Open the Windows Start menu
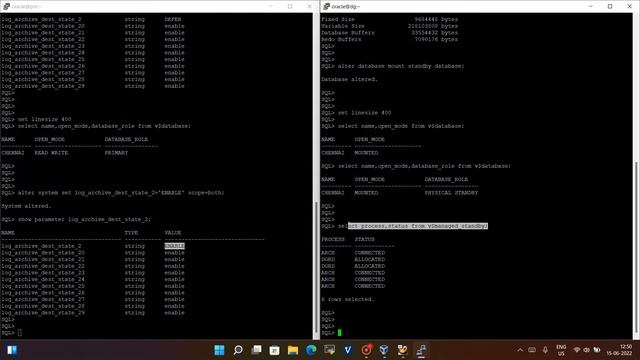This screenshot has height=360, width=640. coord(219,350)
